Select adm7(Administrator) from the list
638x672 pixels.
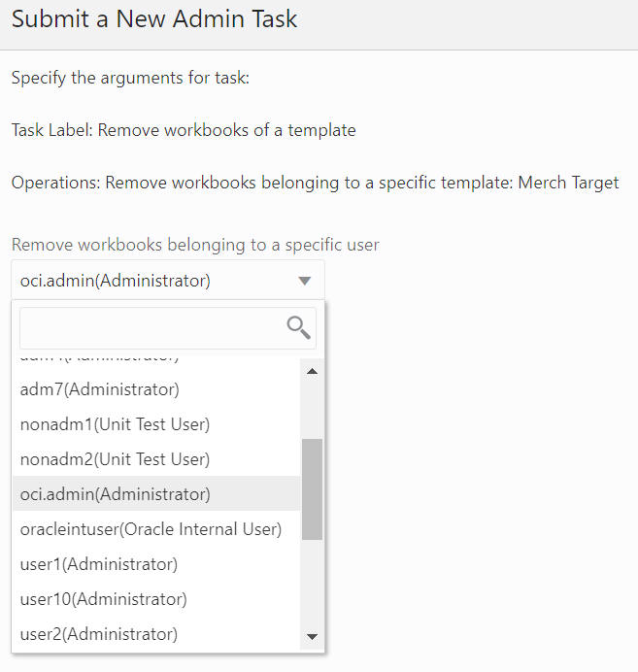click(156, 389)
